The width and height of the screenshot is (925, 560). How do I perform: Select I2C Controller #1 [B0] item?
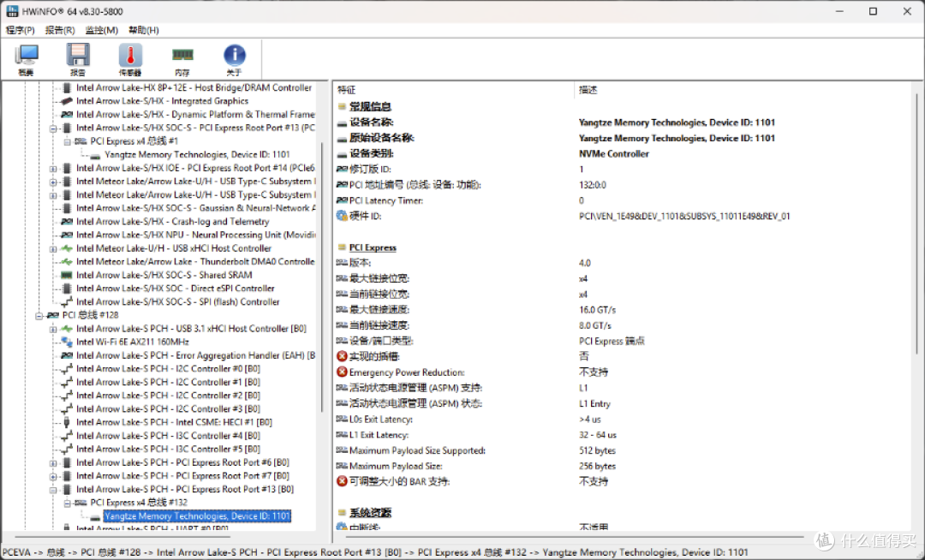(x=168, y=382)
